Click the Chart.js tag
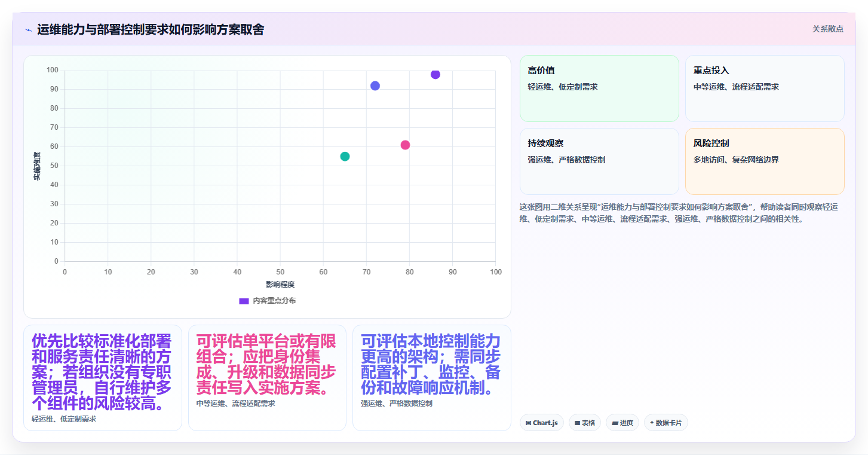 pyautogui.click(x=542, y=423)
